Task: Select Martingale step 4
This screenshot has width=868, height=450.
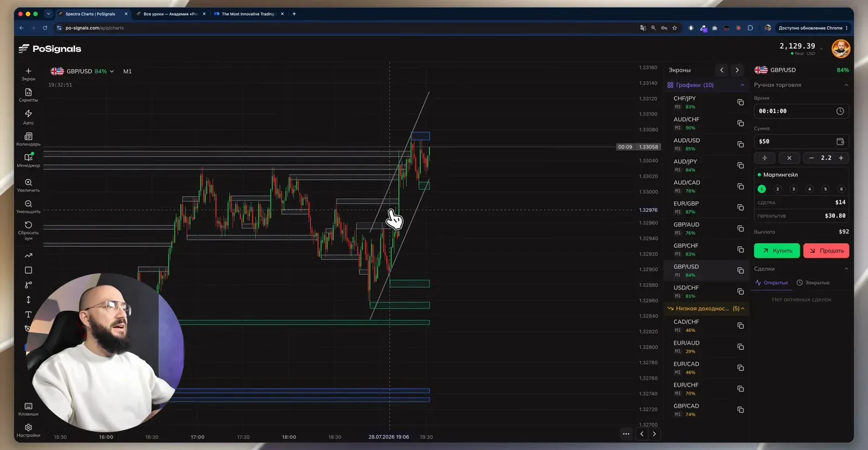Action: click(x=809, y=189)
